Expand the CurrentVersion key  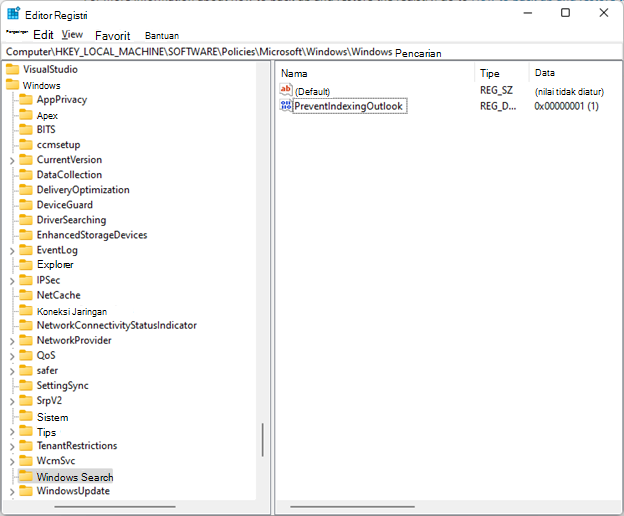[12, 161]
